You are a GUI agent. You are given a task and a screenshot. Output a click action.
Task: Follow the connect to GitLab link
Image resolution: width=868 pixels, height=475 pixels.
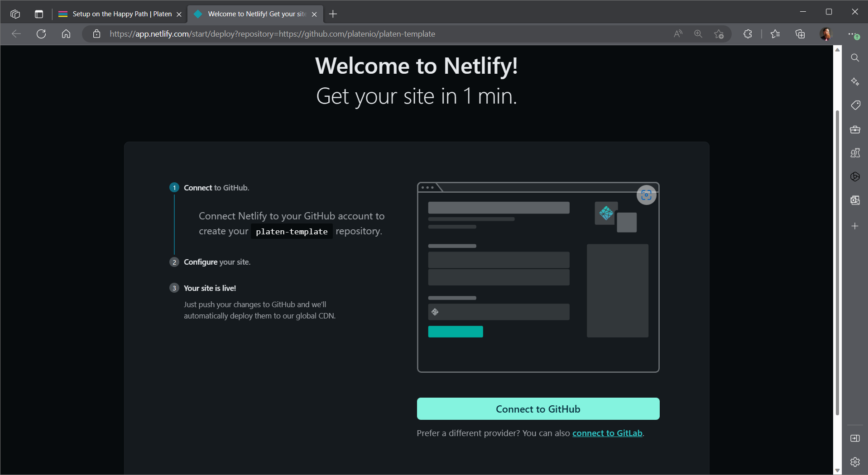[607, 433]
